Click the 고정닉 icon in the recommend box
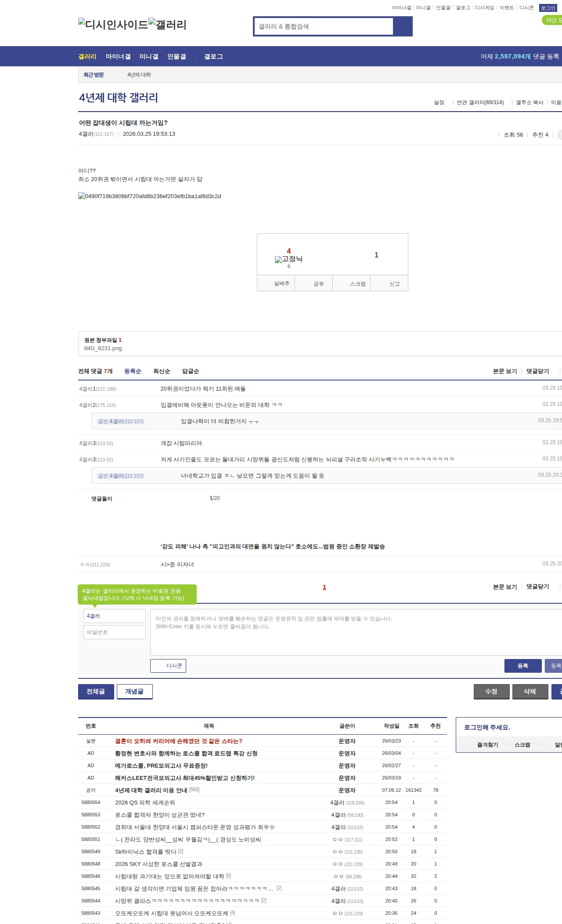 pyautogui.click(x=288, y=259)
